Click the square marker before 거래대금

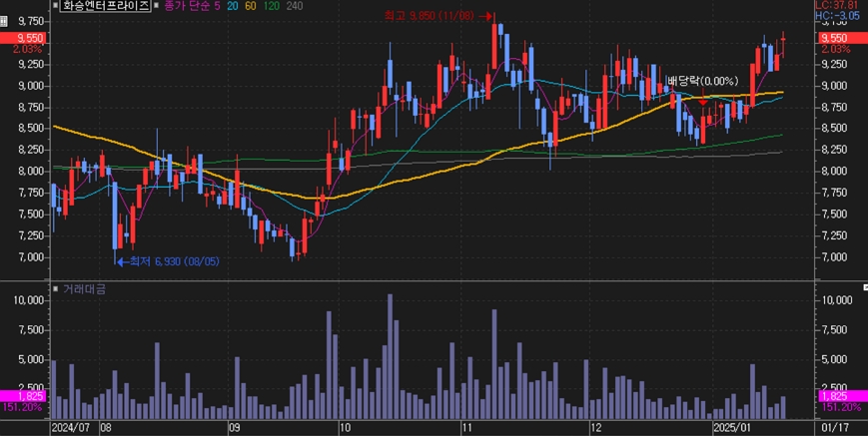pyautogui.click(x=55, y=288)
